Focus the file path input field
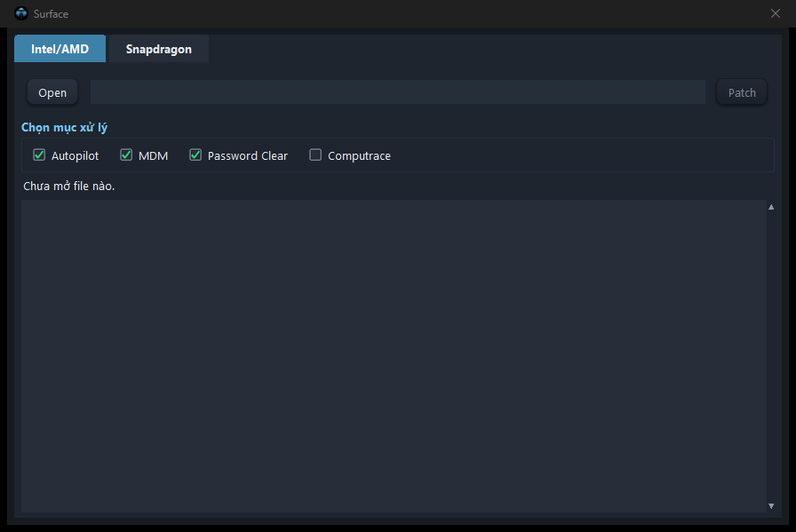 click(397, 91)
